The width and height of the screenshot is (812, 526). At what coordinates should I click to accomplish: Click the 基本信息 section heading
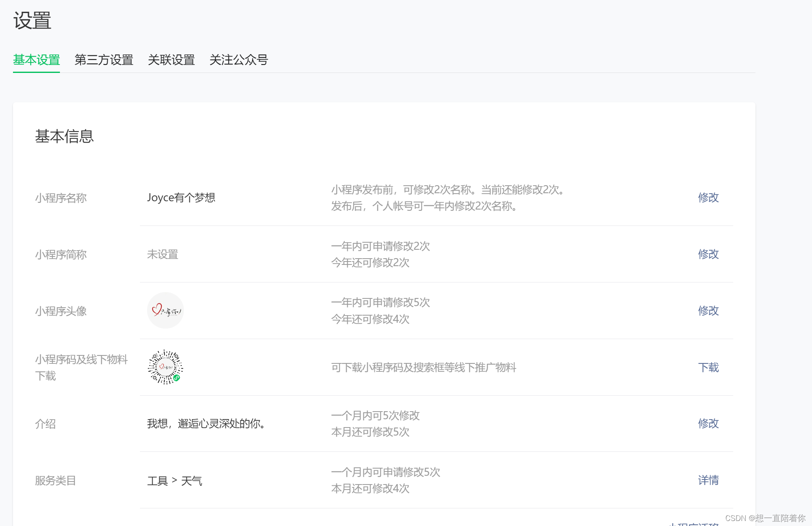pos(64,136)
